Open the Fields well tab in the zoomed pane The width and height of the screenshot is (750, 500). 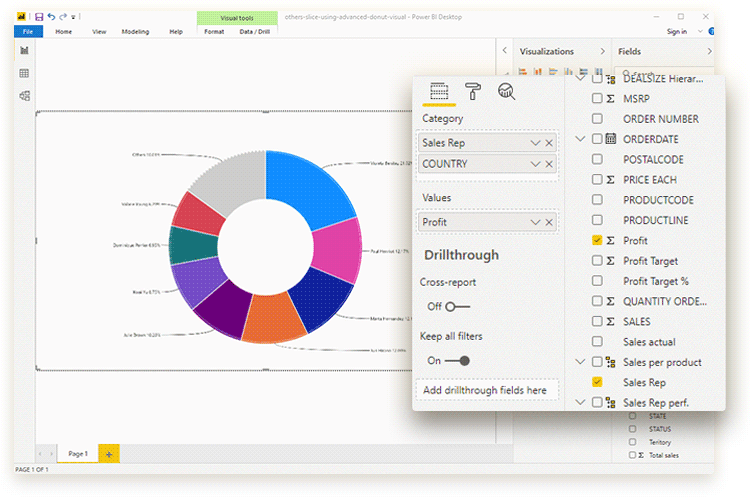pos(439,92)
